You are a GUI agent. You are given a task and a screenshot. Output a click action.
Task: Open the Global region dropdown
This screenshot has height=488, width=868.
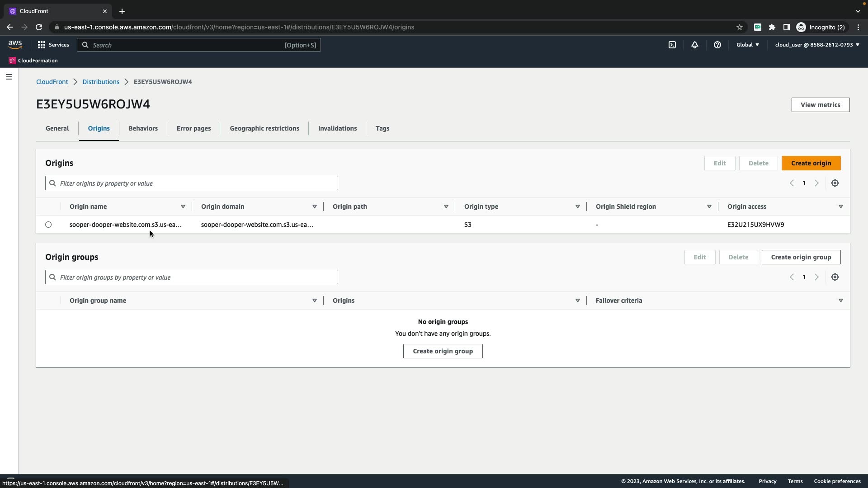(x=748, y=45)
